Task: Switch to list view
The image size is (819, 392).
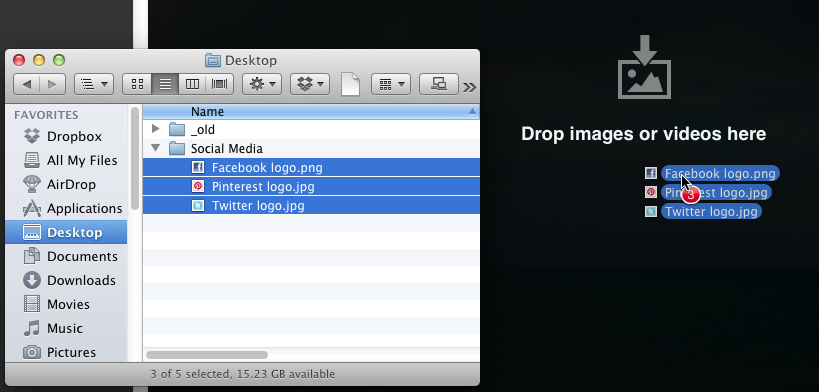Action: point(165,84)
